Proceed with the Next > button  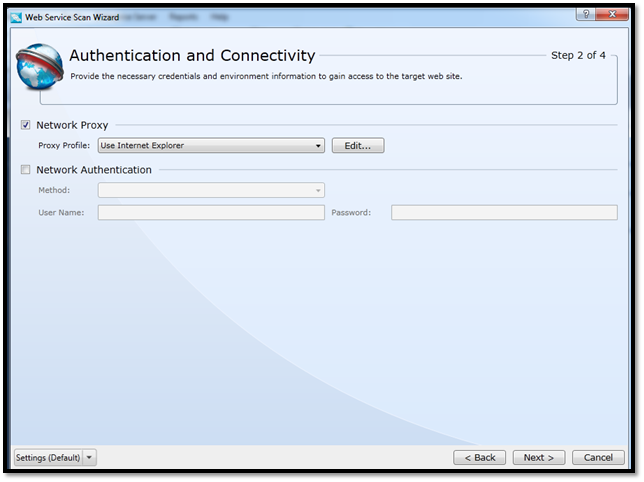coord(539,457)
